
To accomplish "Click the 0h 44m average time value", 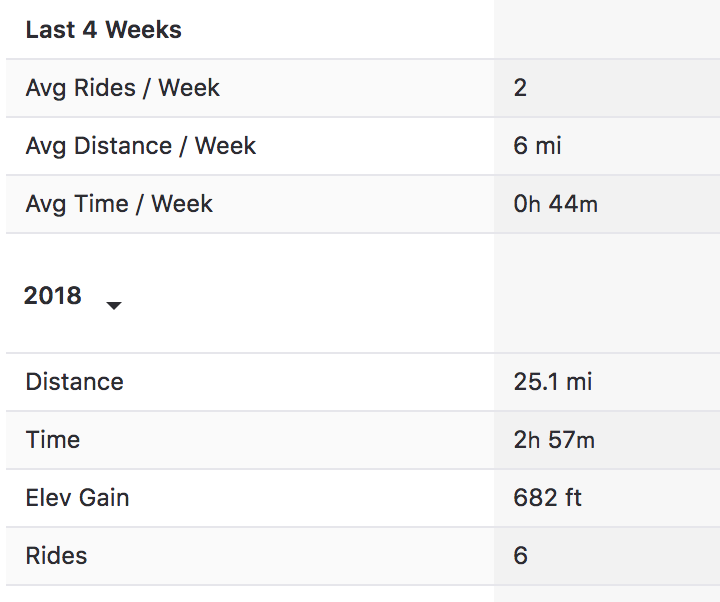I will click(555, 204).
